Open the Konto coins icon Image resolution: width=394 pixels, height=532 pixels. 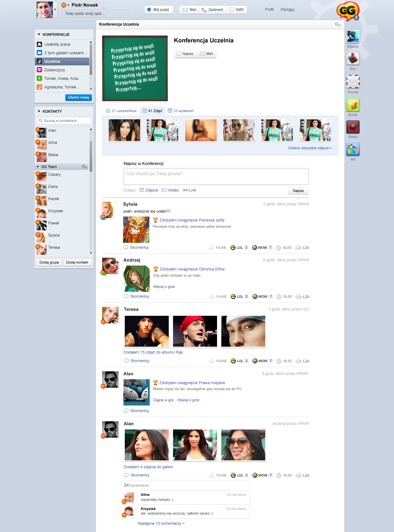point(353,105)
